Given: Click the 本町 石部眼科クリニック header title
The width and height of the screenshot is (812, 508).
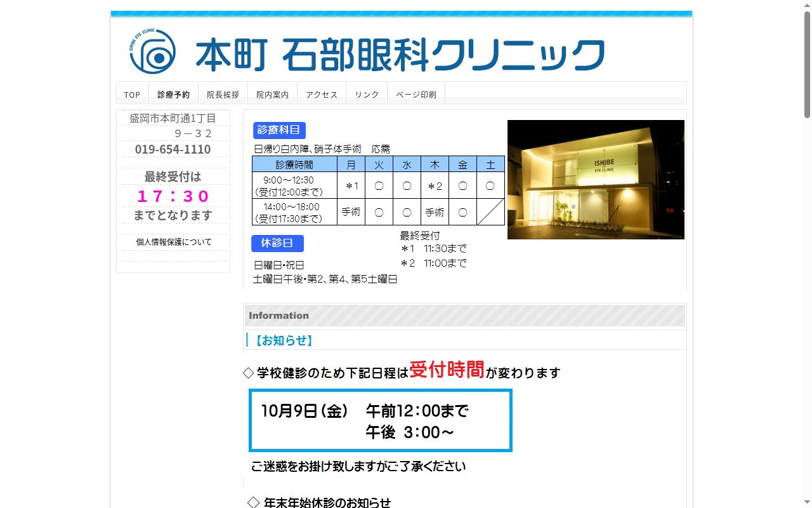Looking at the screenshot, I should point(400,55).
